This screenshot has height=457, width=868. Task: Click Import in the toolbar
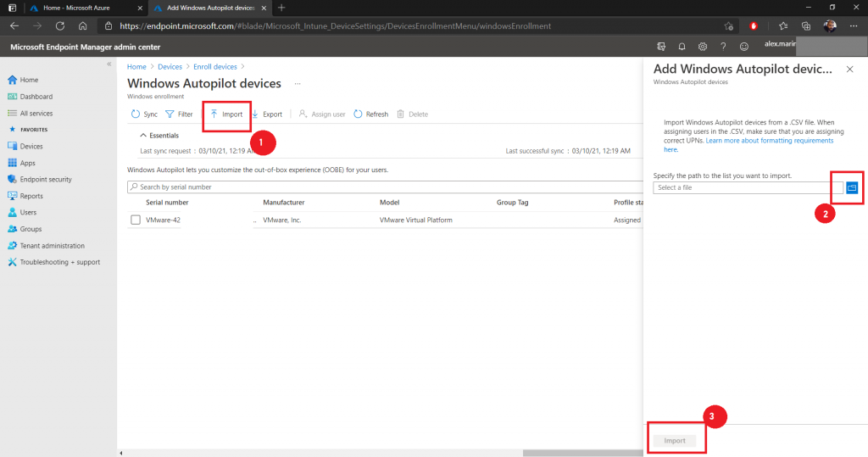(226, 114)
